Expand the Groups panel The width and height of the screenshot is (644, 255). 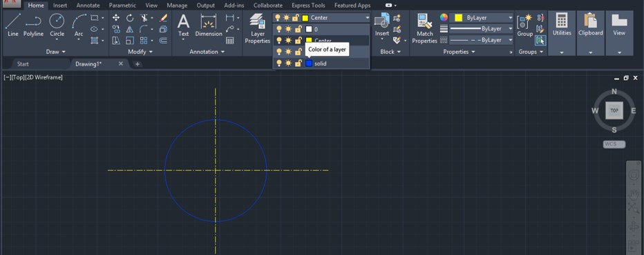click(531, 52)
